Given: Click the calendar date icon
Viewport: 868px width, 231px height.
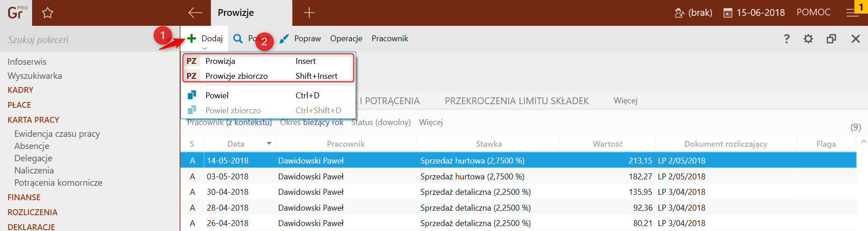Looking at the screenshot, I should [728, 13].
